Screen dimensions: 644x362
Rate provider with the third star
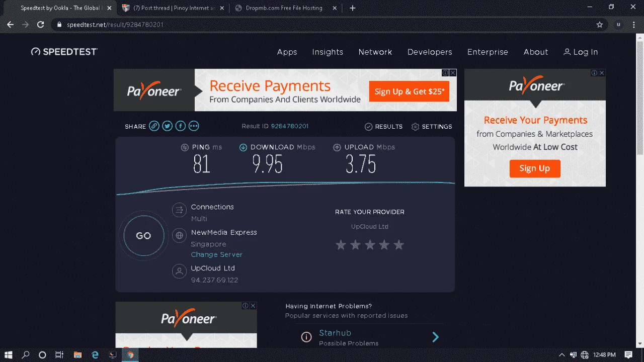[370, 245]
